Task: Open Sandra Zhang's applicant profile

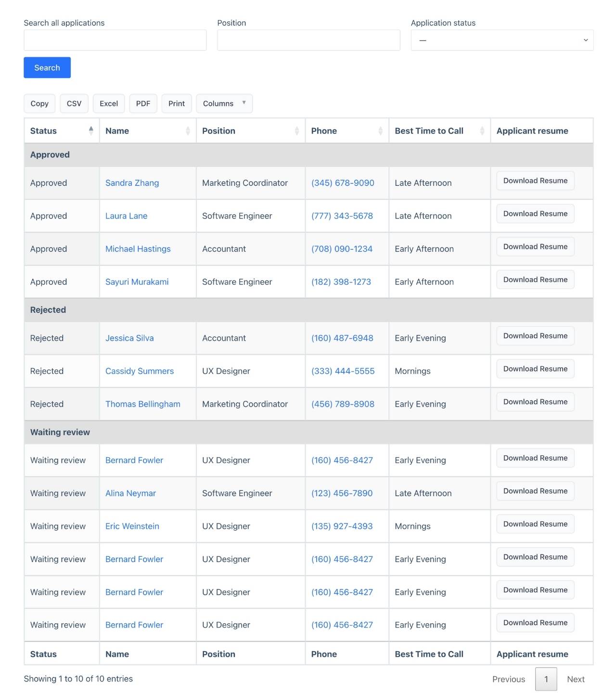Action: click(x=132, y=183)
